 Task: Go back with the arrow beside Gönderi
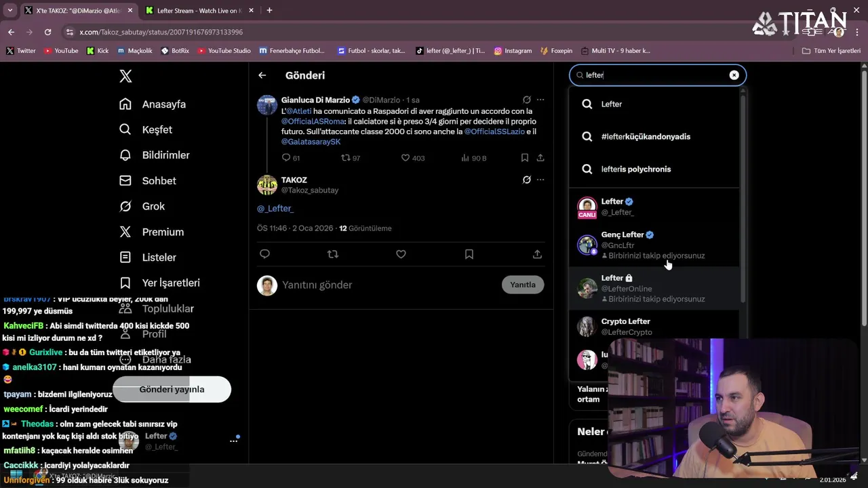coord(262,75)
